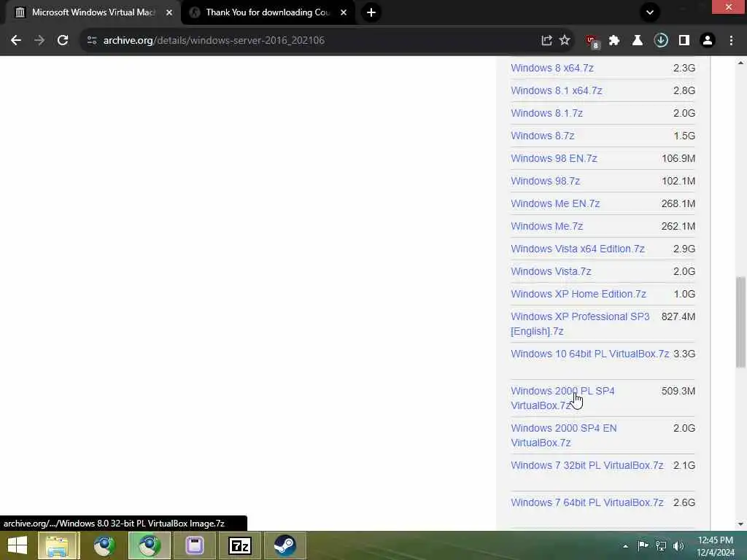Viewport: 747px width, 560px height.
Task: Open Action Center flag icon
Action: (x=643, y=545)
